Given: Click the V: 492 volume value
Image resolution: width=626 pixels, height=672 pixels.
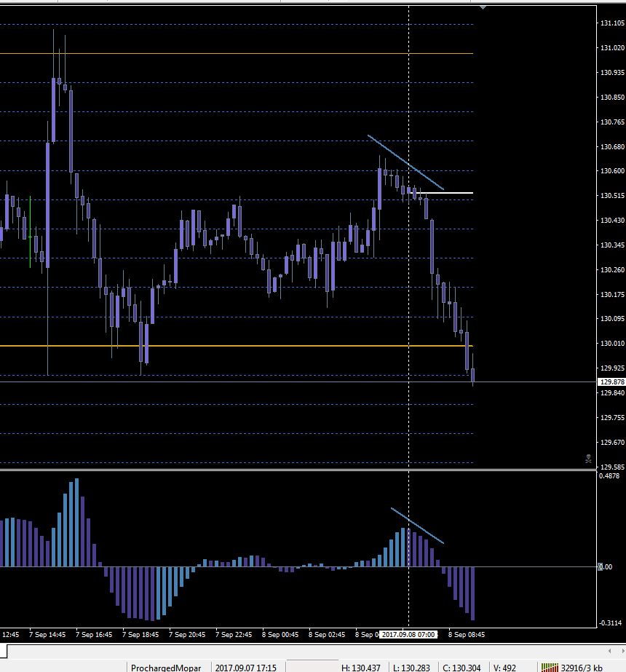Looking at the screenshot, I should tap(504, 668).
